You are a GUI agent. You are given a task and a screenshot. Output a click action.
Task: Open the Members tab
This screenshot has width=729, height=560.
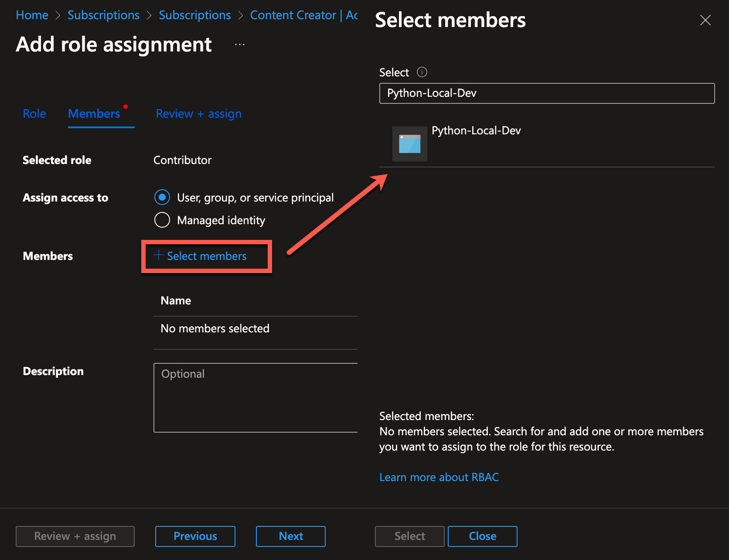[x=94, y=114]
